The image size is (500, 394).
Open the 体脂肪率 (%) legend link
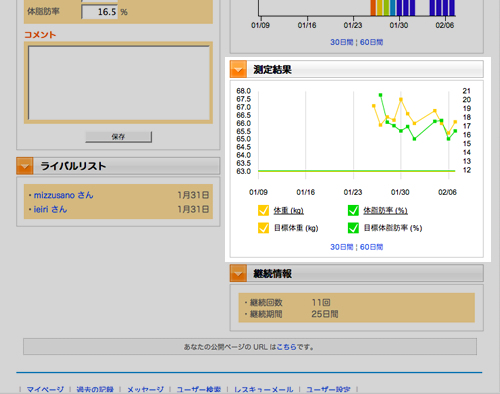pyautogui.click(x=385, y=211)
